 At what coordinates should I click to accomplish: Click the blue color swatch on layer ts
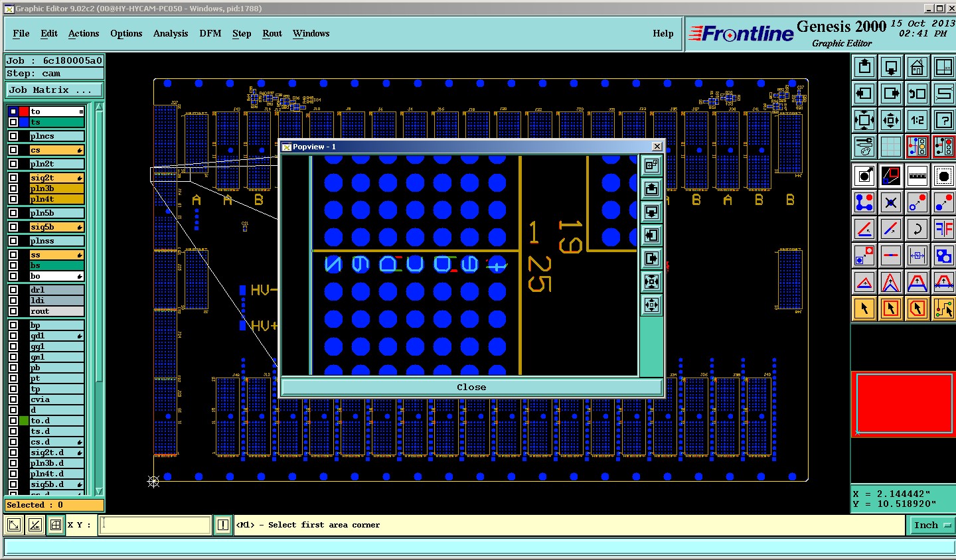click(x=24, y=122)
